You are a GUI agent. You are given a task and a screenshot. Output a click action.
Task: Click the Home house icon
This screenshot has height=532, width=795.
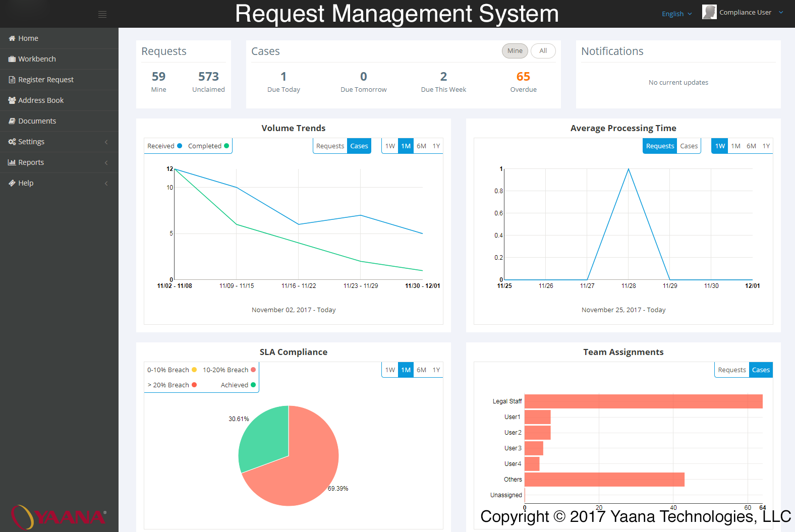point(12,38)
